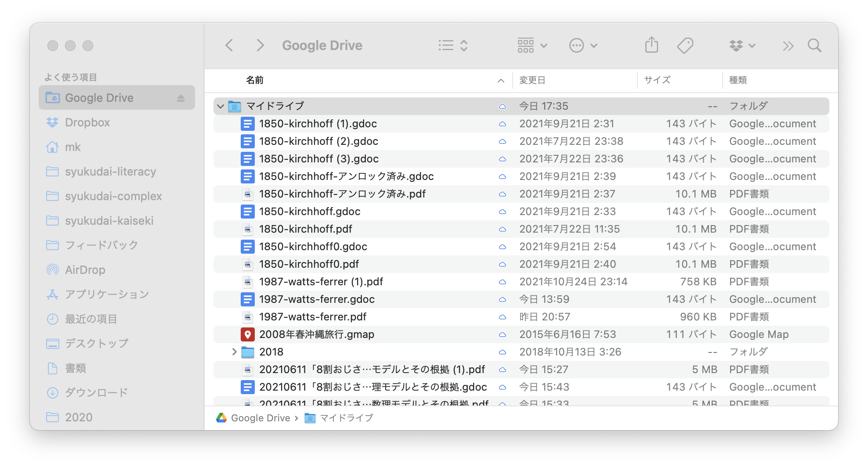Select the マイドライブ folder row
Viewport: 868px width, 467px height.
coord(521,106)
